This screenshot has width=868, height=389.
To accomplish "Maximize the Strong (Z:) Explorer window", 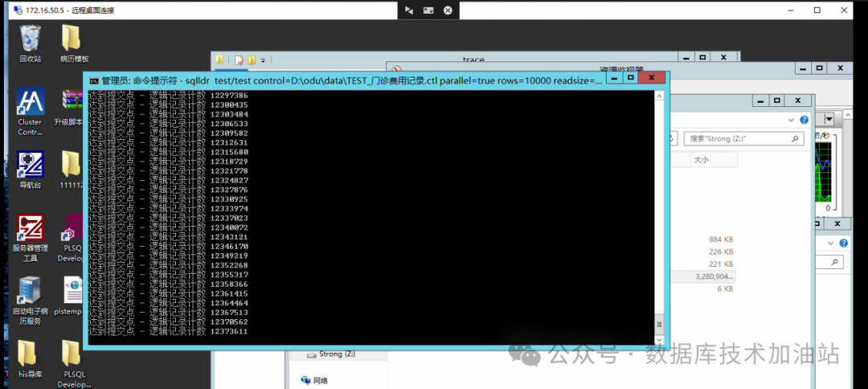I will 776,100.
